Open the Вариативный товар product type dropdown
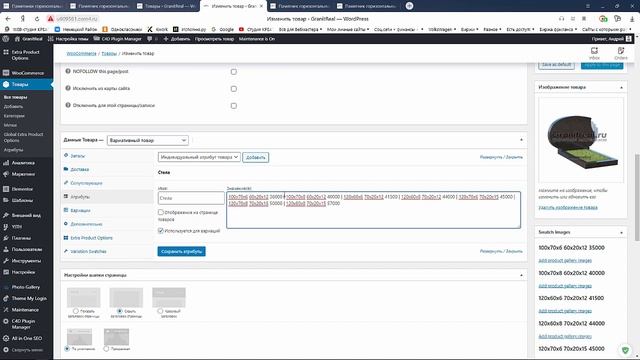This screenshot has width=640, height=360. [x=148, y=140]
